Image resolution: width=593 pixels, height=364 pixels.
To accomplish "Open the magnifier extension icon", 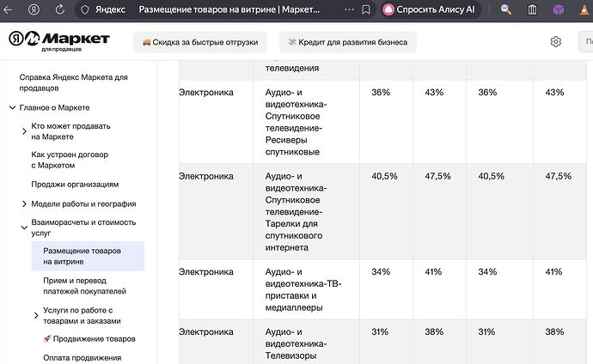I will (506, 9).
